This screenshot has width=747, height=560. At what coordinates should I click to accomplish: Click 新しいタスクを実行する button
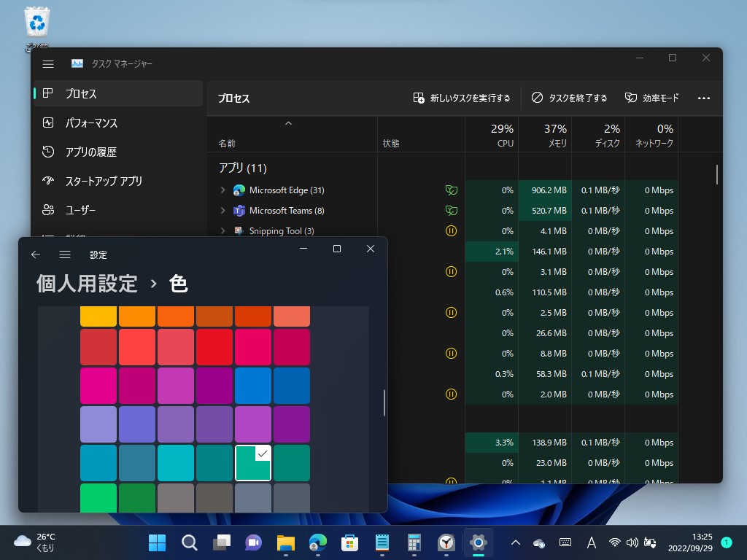coord(462,98)
